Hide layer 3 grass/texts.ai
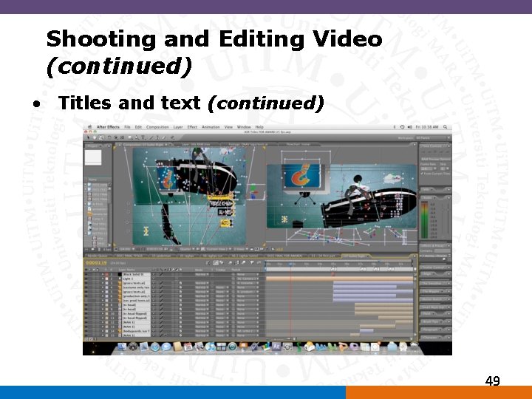Image resolution: width=532 pixels, height=399 pixels. (x=86, y=283)
